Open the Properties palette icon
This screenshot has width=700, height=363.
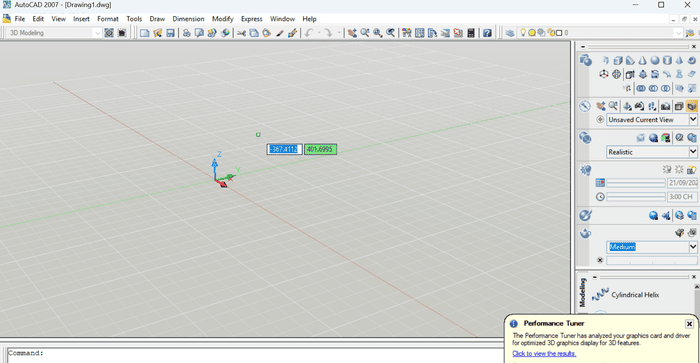point(407,33)
